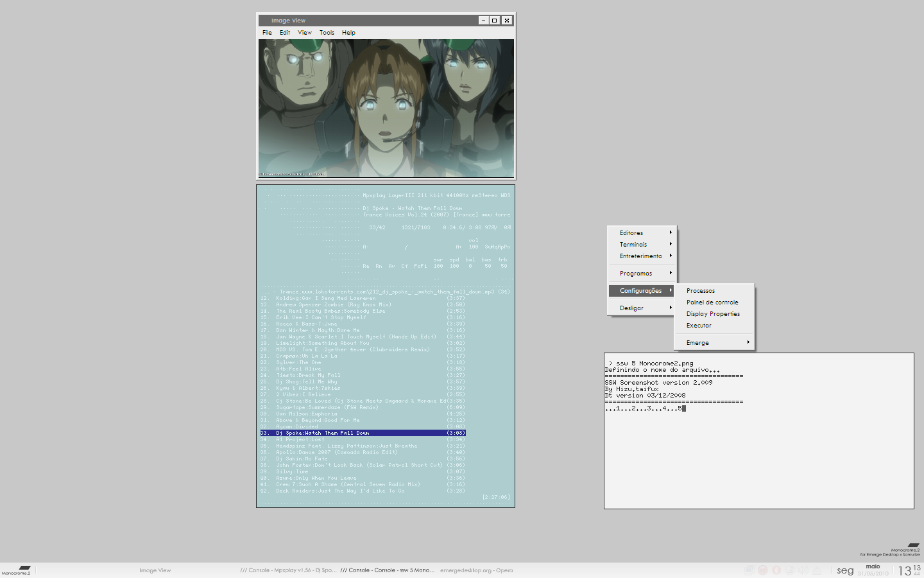Expand the Terminais submenu
This screenshot has width=924, height=578.
(642, 244)
